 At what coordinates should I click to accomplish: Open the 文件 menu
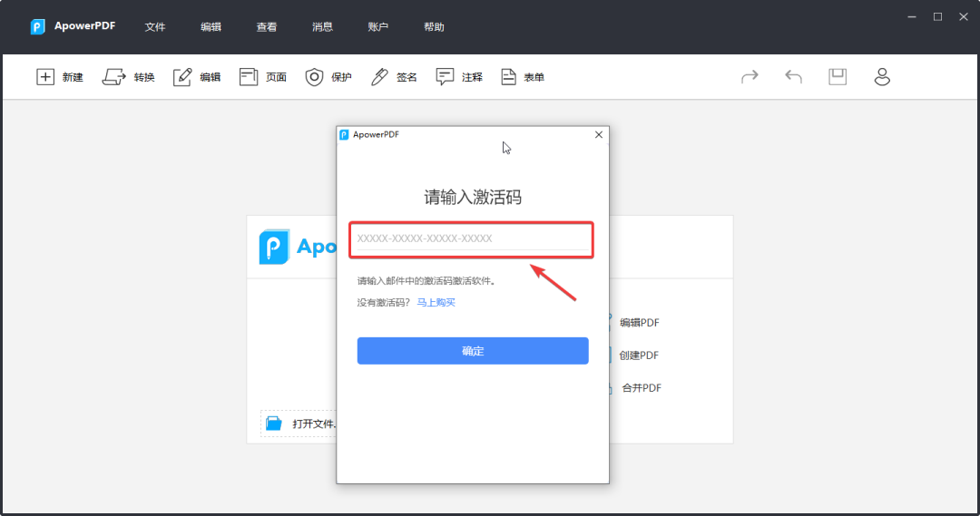coord(155,27)
